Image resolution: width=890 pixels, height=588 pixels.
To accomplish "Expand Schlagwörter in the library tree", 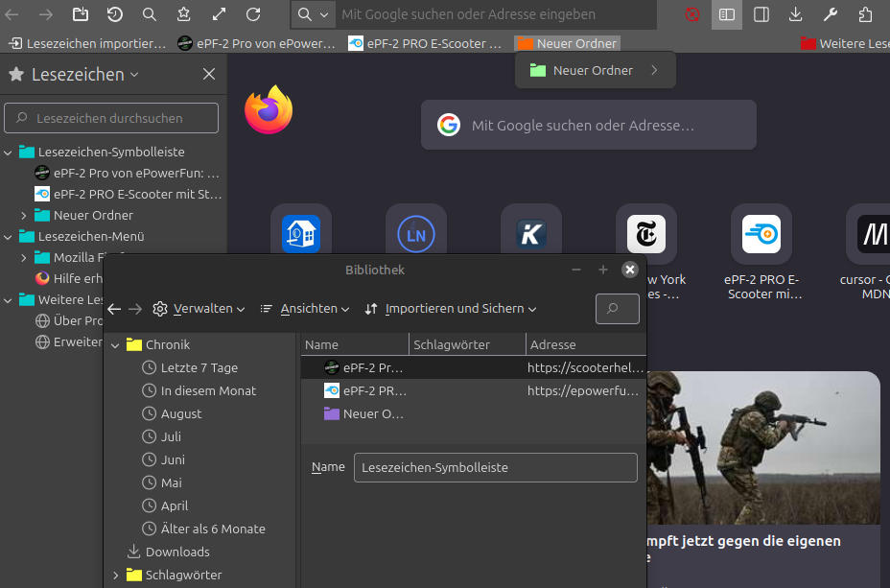I will (116, 576).
